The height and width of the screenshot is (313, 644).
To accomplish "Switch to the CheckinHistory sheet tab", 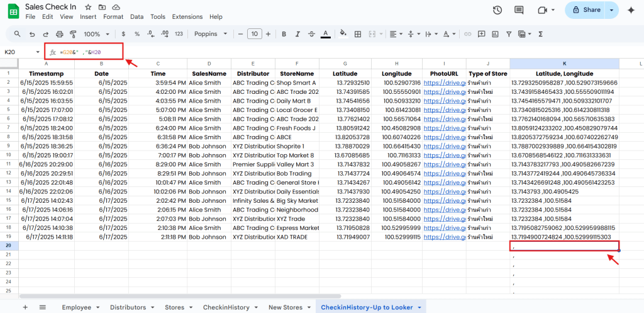I will coord(226,307).
